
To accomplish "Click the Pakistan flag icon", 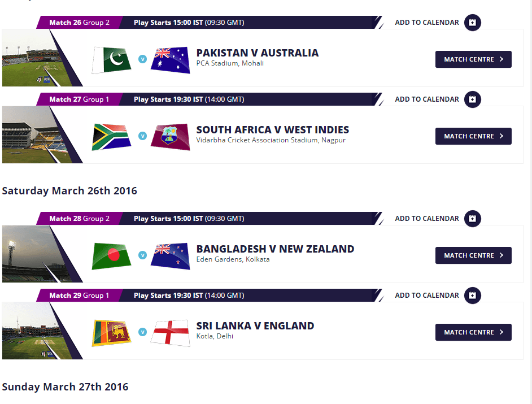I will tap(111, 59).
